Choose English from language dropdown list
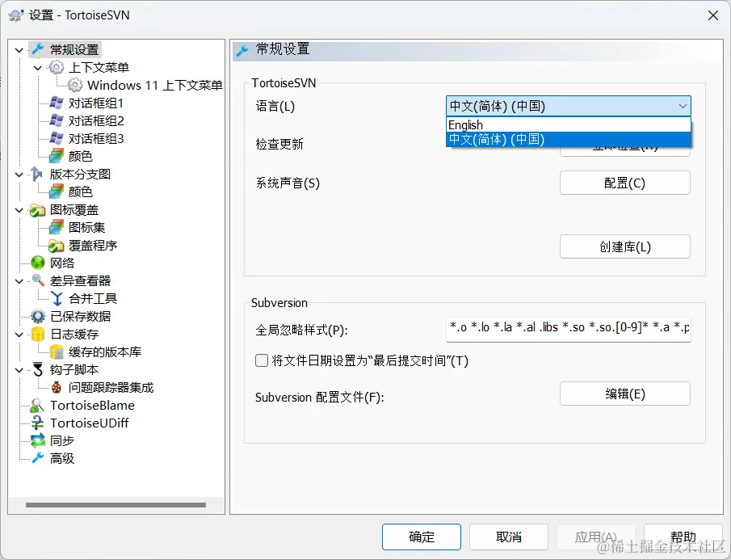The width and height of the screenshot is (731, 560). [x=569, y=124]
